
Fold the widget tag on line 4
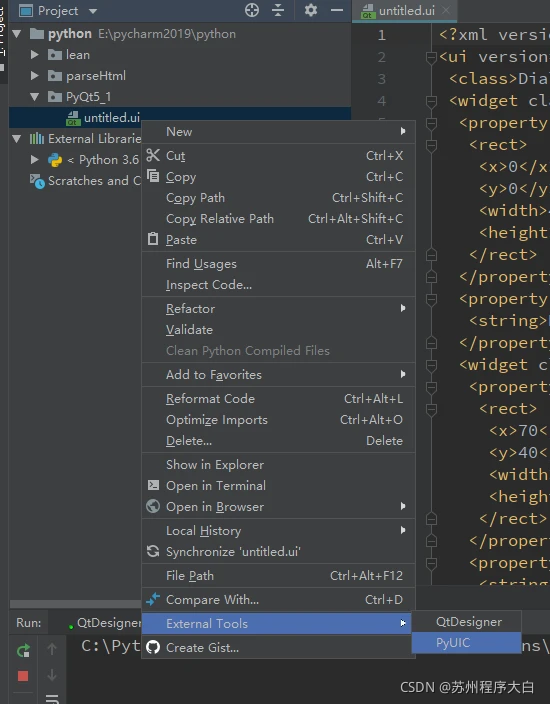(x=431, y=101)
